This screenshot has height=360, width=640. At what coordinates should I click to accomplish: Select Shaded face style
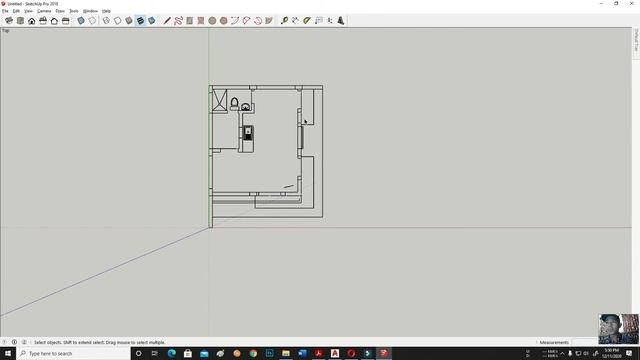(x=129, y=20)
